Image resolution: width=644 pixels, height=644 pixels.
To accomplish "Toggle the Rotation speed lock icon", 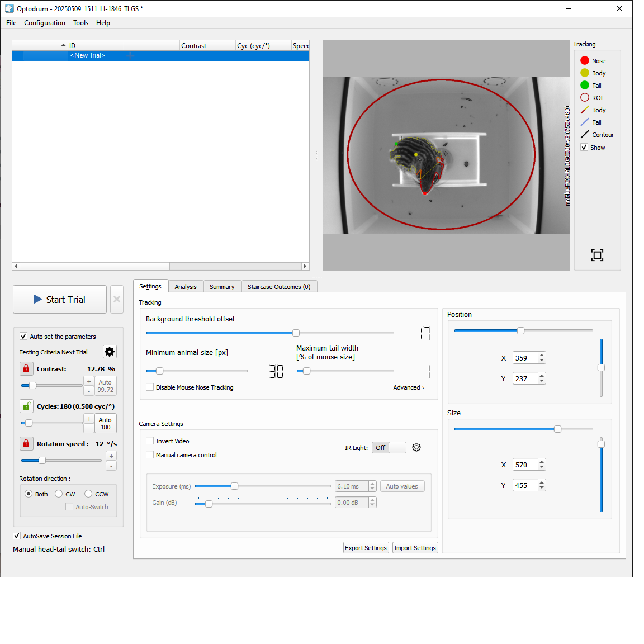I will click(x=26, y=443).
